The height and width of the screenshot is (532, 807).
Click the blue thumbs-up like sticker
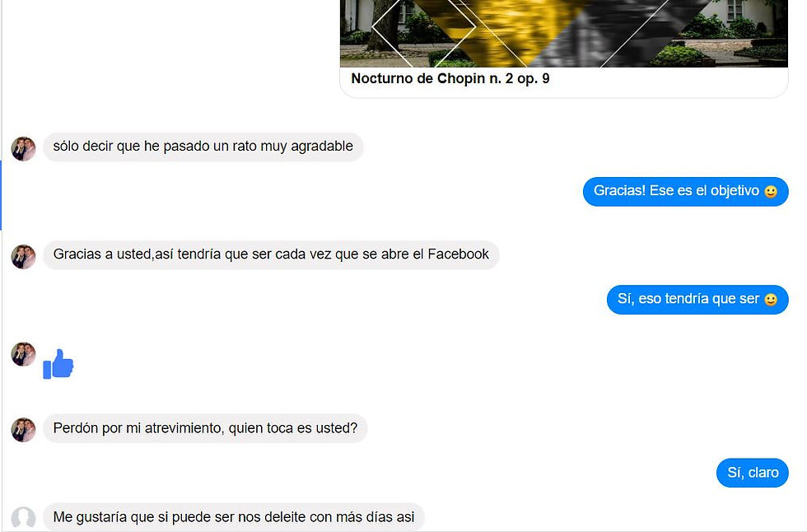pos(58,364)
